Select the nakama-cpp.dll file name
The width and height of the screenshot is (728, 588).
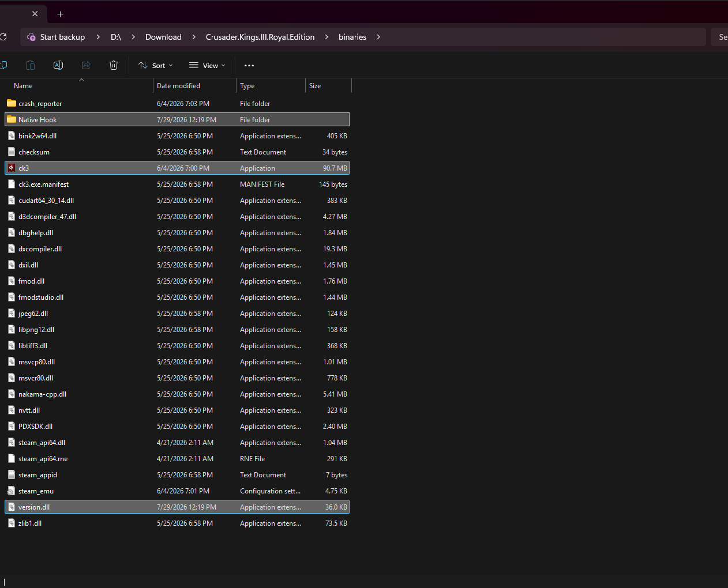pyautogui.click(x=42, y=394)
